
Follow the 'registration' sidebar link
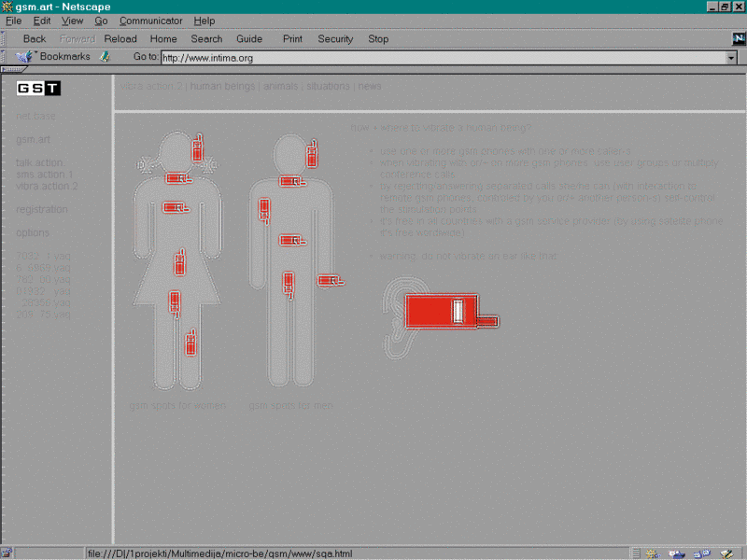pyautogui.click(x=42, y=209)
